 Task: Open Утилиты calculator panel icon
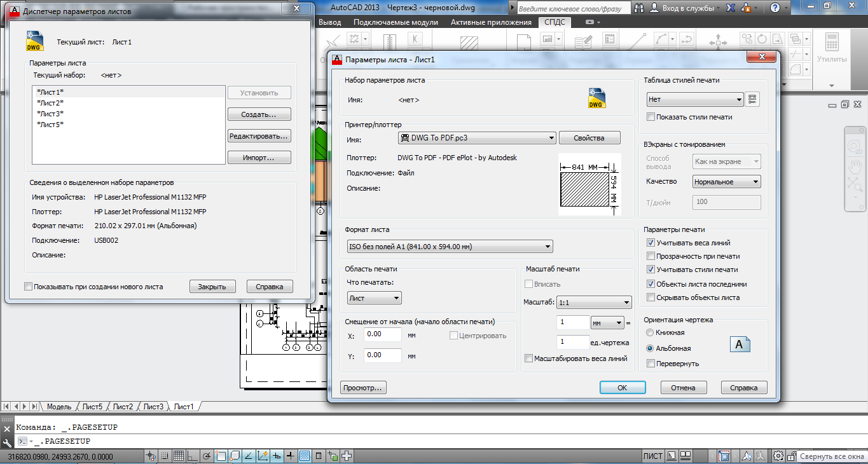[831, 43]
